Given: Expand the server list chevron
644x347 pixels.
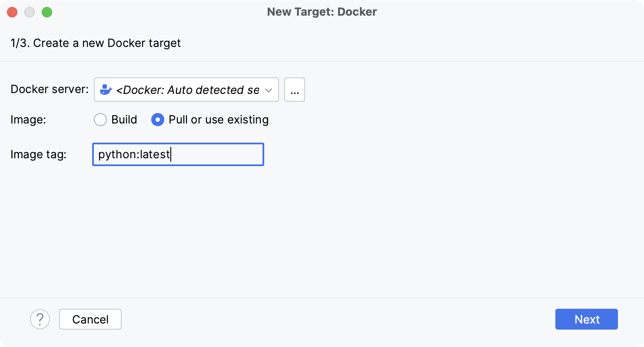Looking at the screenshot, I should pos(269,90).
